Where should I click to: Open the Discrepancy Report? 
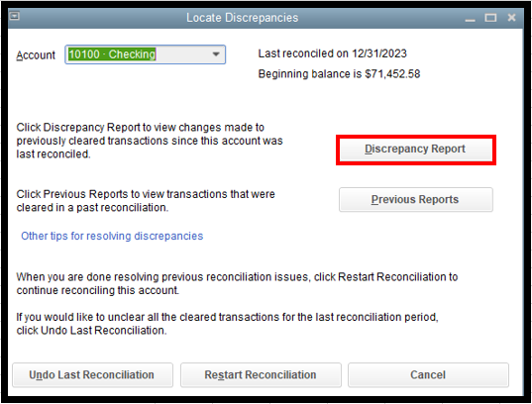point(415,150)
